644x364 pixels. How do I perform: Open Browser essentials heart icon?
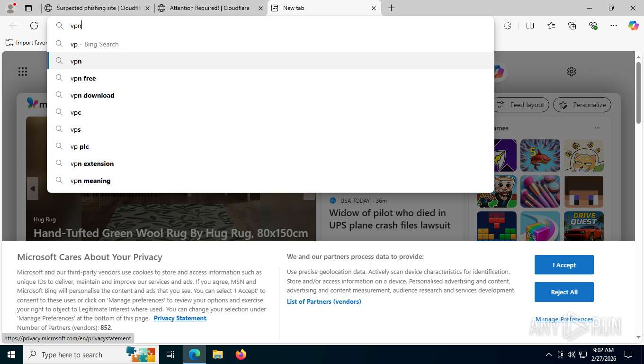(593, 26)
